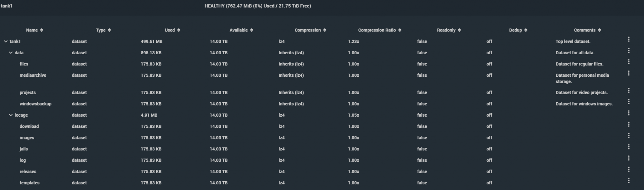Open three-dot menu for templates dataset

[x=629, y=181]
